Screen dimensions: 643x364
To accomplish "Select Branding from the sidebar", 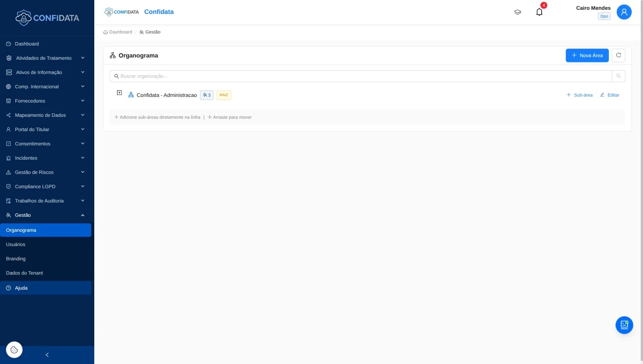I will click(x=16, y=258).
